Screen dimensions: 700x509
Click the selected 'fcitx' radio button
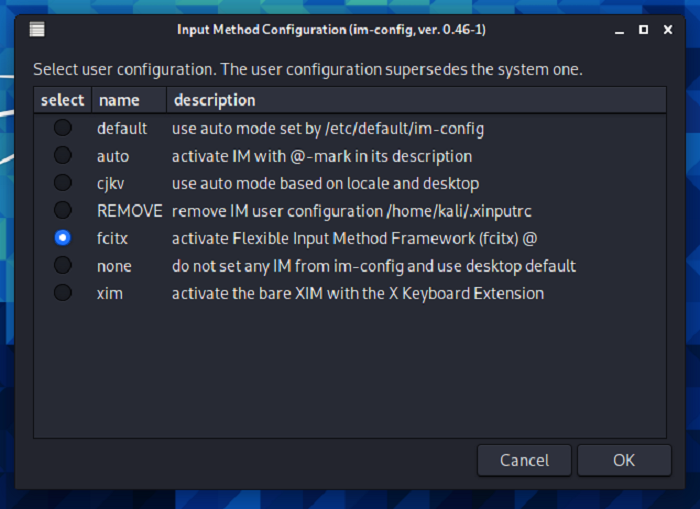(63, 238)
